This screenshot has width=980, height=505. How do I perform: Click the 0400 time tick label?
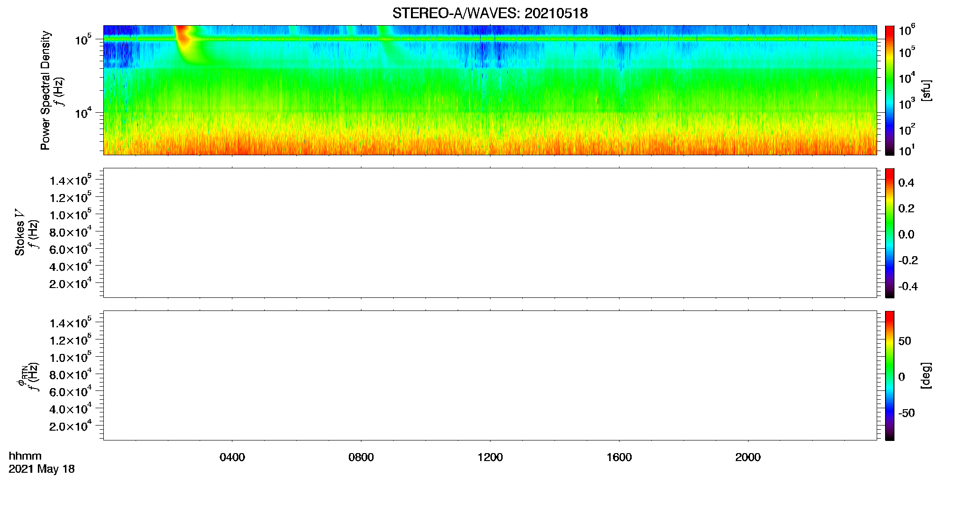coord(232,457)
